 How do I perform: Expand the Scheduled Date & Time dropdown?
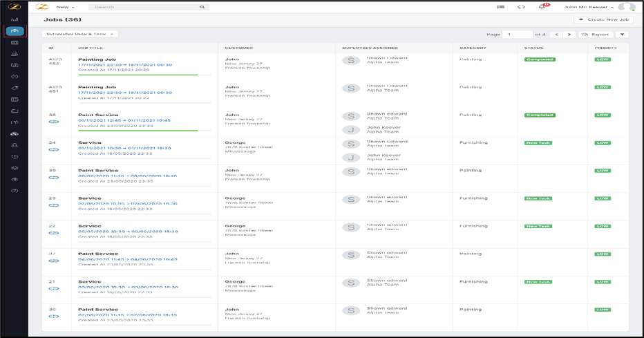pyautogui.click(x=80, y=34)
